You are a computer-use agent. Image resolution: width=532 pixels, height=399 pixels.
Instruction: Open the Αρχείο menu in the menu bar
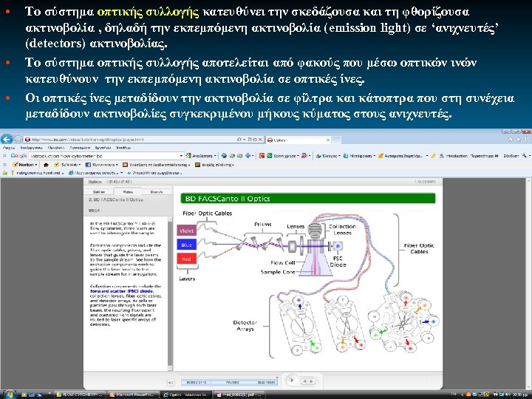pos(9,148)
